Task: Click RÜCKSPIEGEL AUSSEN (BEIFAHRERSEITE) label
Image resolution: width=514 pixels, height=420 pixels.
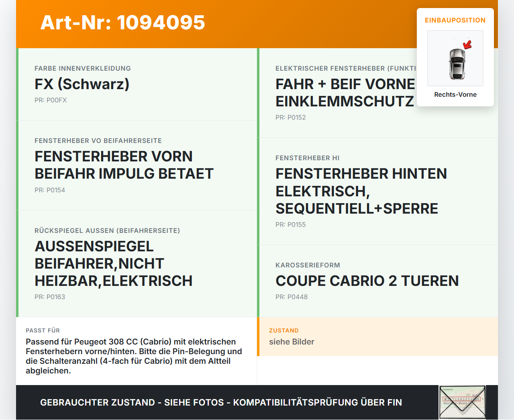Action: pos(107,231)
